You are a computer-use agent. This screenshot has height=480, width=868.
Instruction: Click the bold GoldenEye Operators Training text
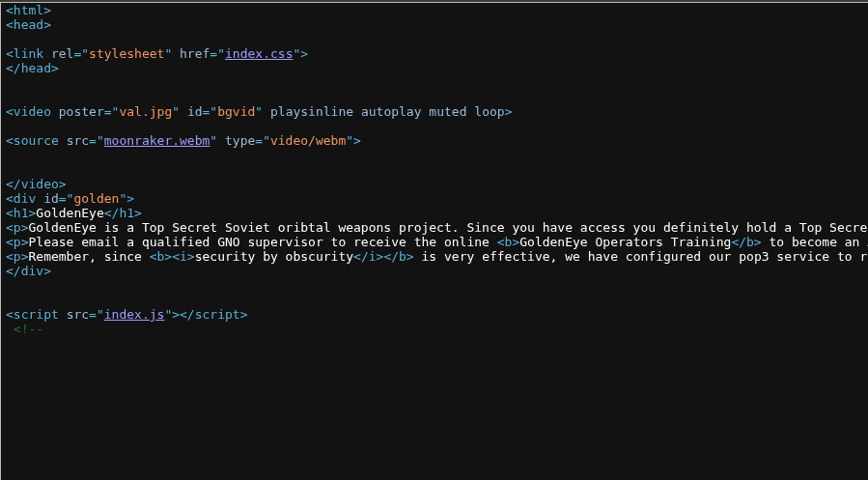[625, 242]
